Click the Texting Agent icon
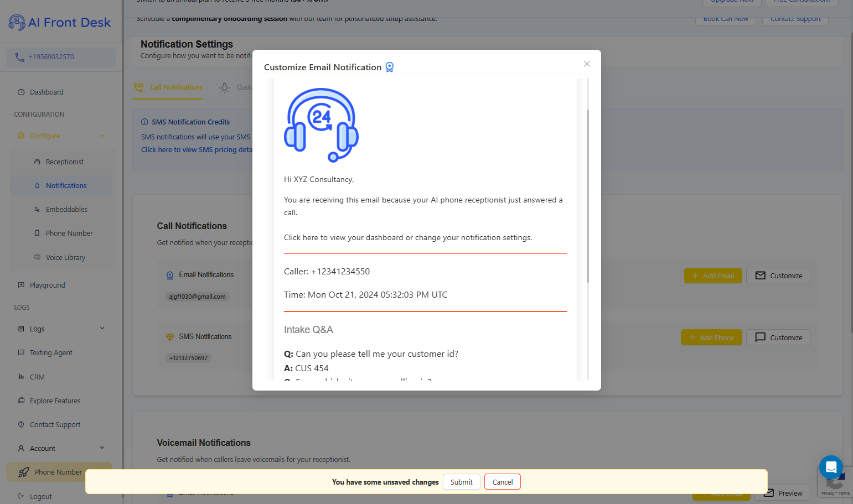 [21, 352]
